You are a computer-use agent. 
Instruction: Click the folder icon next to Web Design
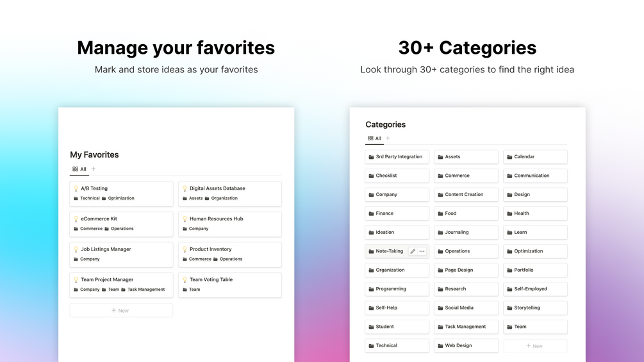(x=440, y=346)
